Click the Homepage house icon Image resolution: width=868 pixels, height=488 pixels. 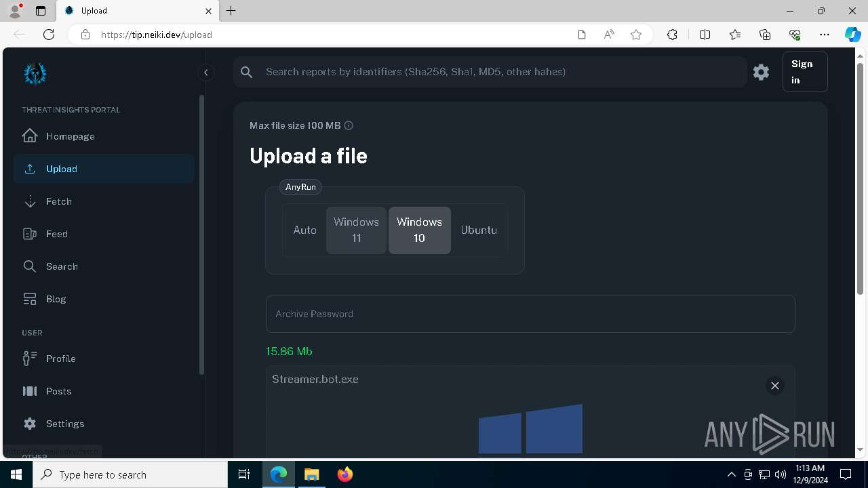pos(30,136)
